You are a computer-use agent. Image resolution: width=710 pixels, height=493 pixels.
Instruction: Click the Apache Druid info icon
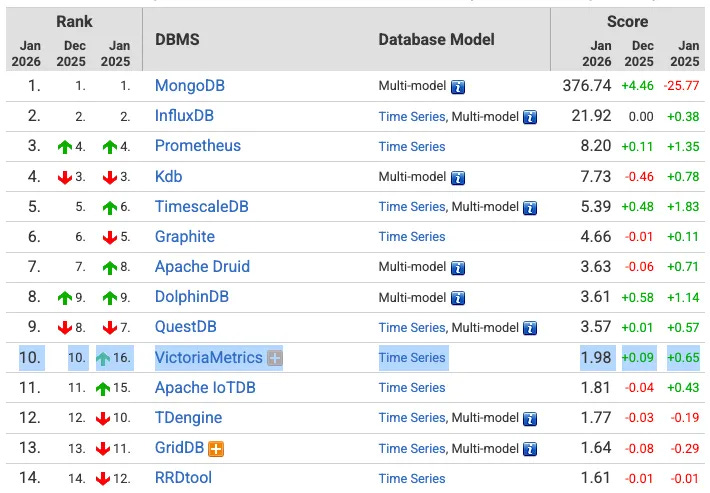point(458,268)
